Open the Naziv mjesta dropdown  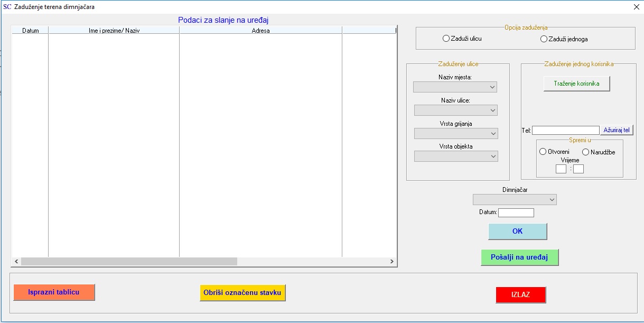tap(455, 87)
